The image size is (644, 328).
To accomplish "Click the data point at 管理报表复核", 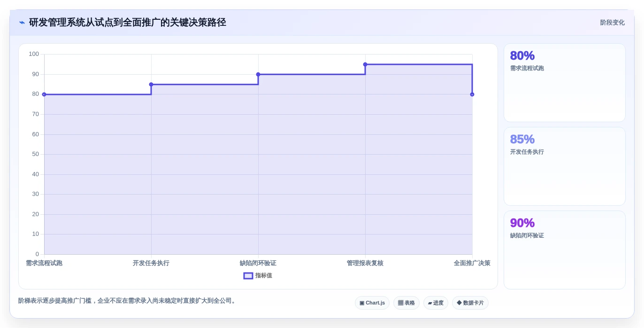I will click(365, 64).
